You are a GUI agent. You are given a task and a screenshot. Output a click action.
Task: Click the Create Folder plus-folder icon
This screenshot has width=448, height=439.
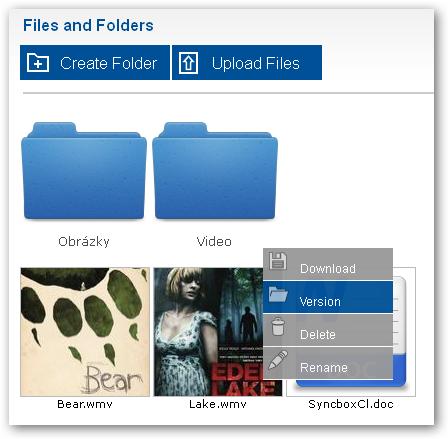click(38, 63)
